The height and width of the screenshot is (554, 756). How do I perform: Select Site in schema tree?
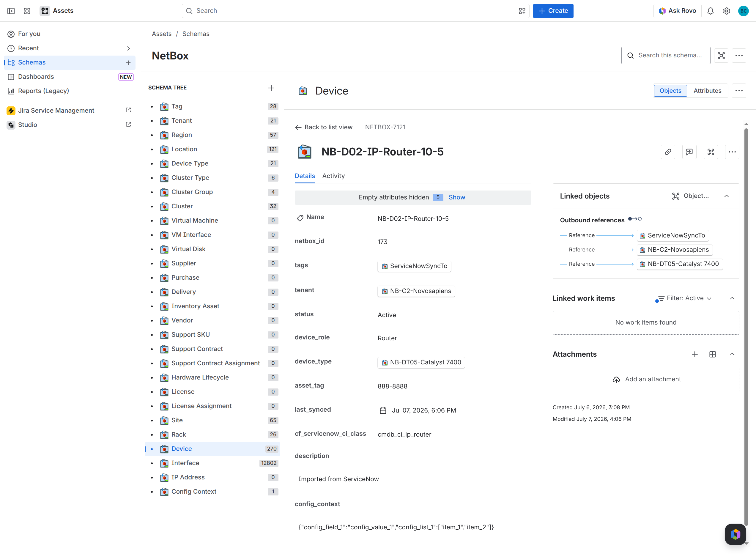pos(212,420)
